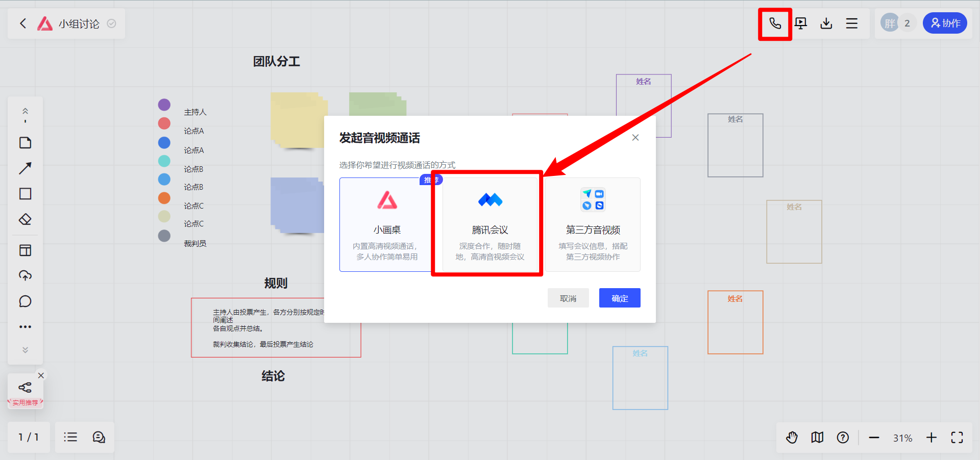Click the 确定 button
The width and height of the screenshot is (980, 460).
620,298
